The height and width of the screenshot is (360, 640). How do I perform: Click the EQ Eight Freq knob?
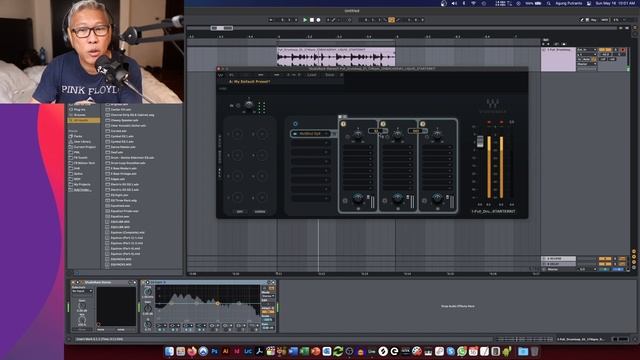[x=148, y=291]
